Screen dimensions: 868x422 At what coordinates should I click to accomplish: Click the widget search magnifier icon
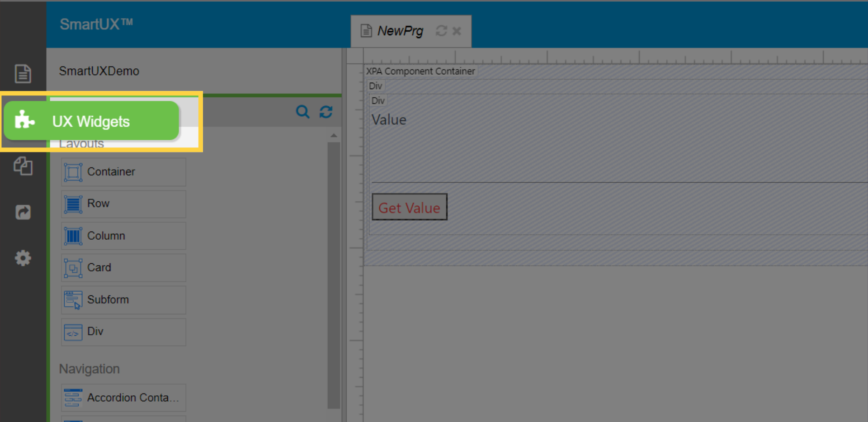[x=302, y=112]
